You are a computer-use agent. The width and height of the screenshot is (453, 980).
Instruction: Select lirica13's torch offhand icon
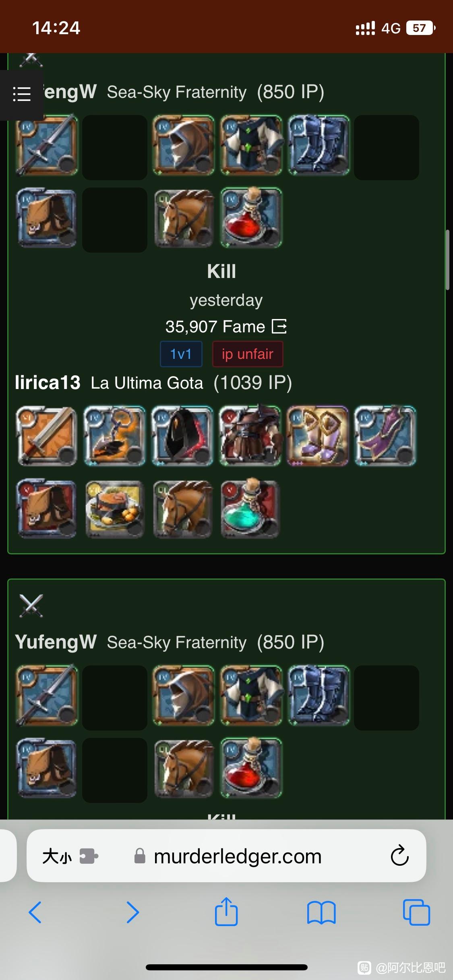115,436
